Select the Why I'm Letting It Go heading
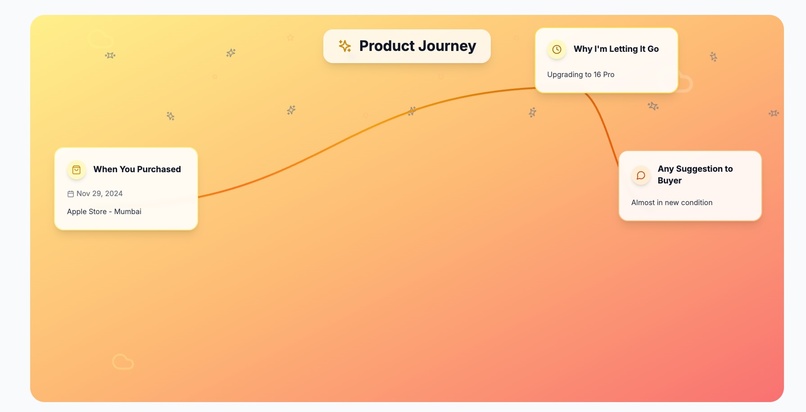806x412 pixels. (x=616, y=49)
